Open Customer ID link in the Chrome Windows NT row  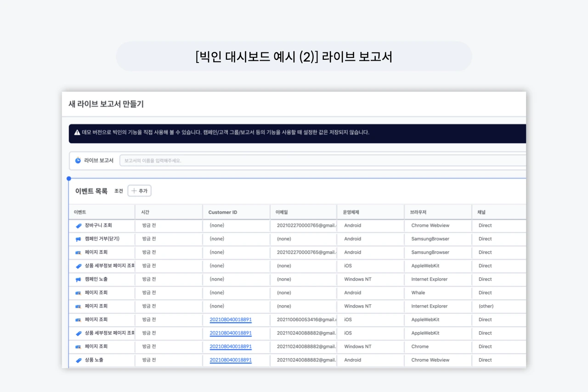click(231, 347)
